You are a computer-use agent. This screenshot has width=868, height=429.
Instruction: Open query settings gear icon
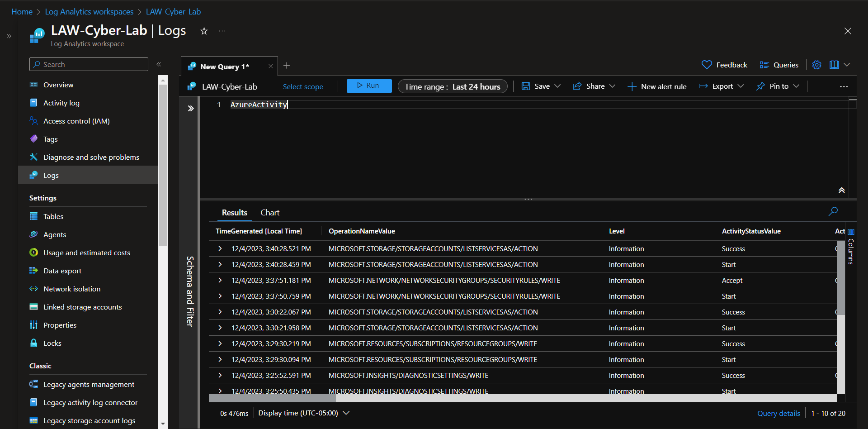coord(816,65)
